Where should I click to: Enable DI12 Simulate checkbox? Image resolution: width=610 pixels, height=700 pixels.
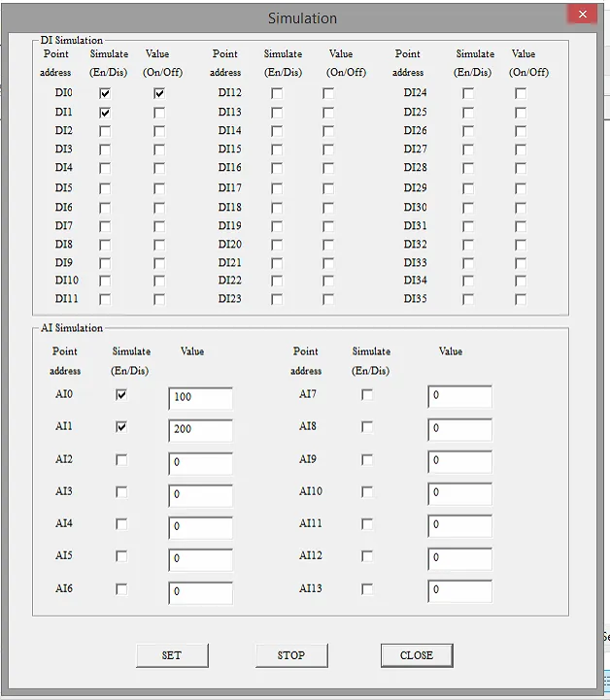[x=277, y=93]
